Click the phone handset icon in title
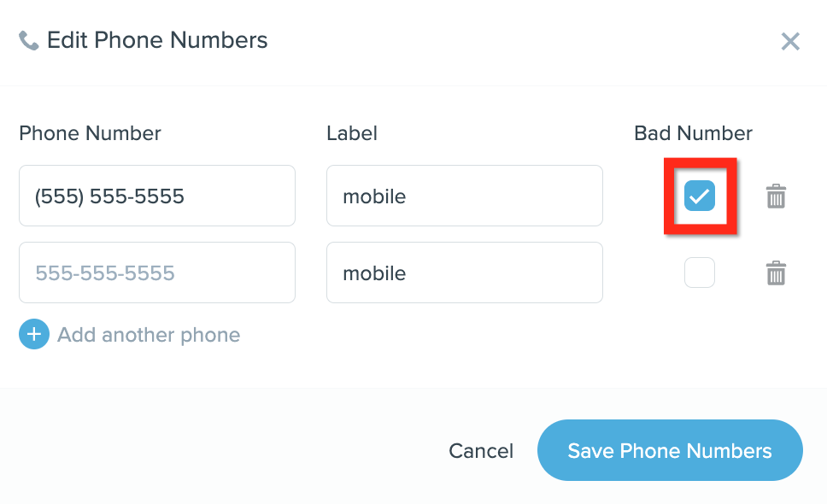827x504 pixels. click(x=28, y=41)
